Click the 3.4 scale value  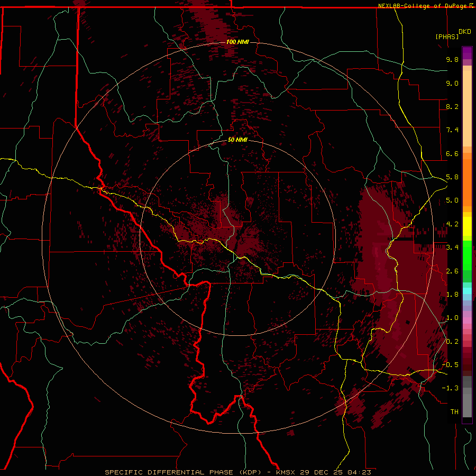click(452, 248)
